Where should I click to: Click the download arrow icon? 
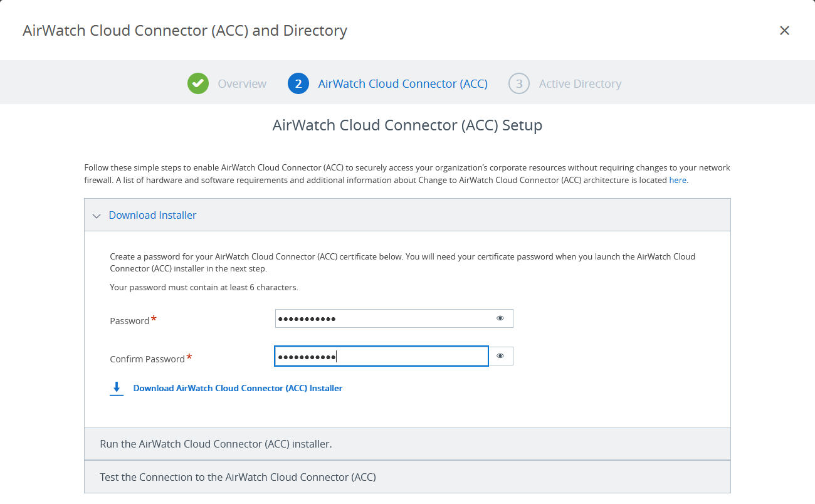click(117, 389)
